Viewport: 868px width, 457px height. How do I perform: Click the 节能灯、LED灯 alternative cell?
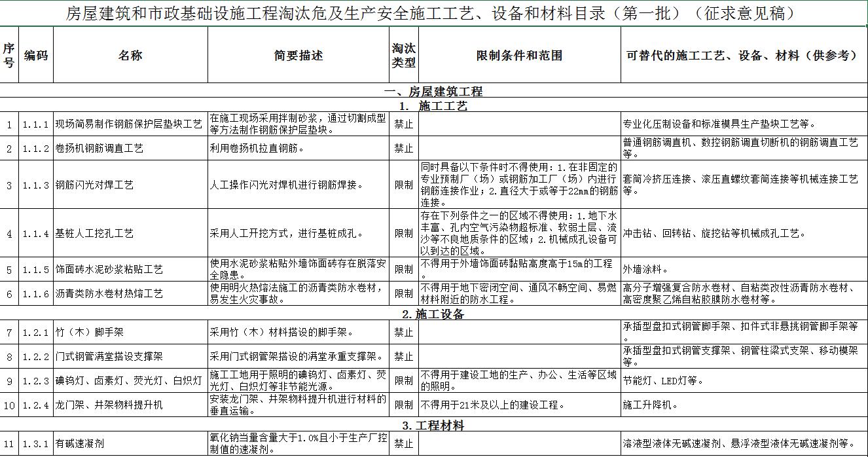(x=744, y=380)
